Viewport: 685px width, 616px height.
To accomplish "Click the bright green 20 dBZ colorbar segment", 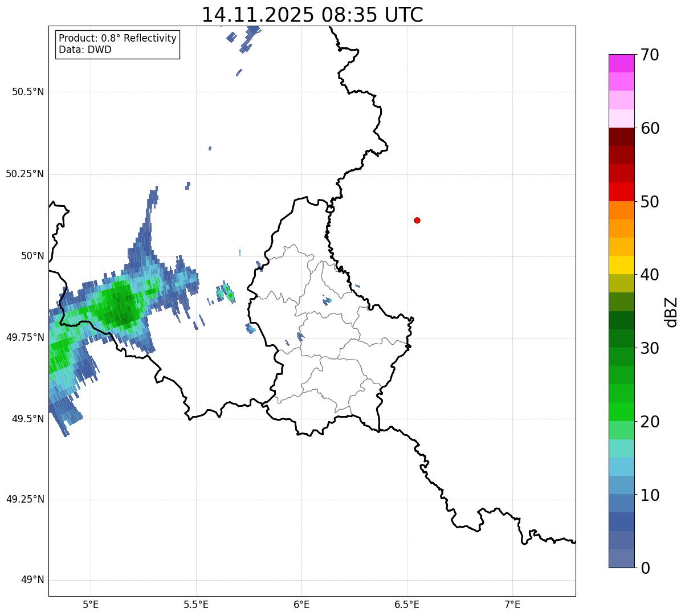I will tap(621, 411).
